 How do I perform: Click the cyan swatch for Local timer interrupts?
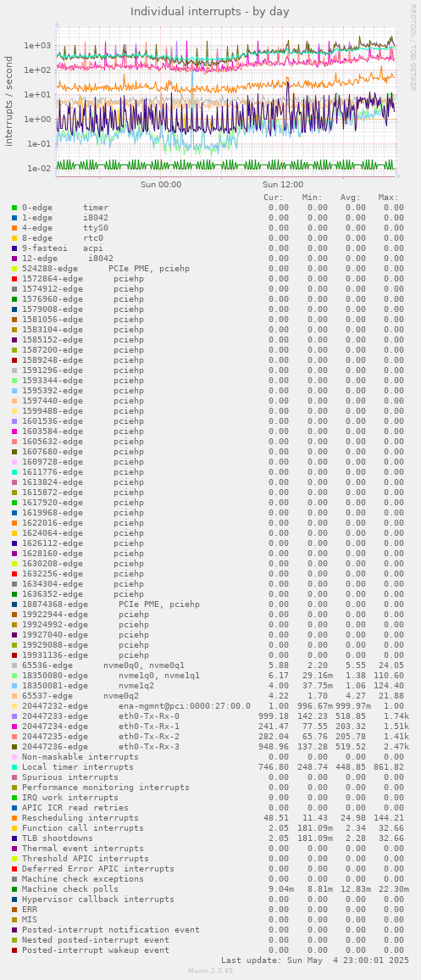coord(14,766)
